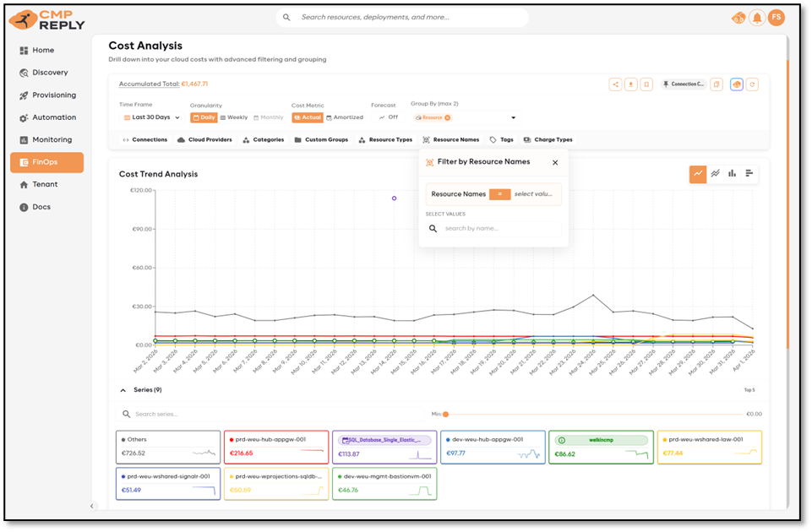Click the refresh icon button
812x532 pixels.
click(x=751, y=84)
